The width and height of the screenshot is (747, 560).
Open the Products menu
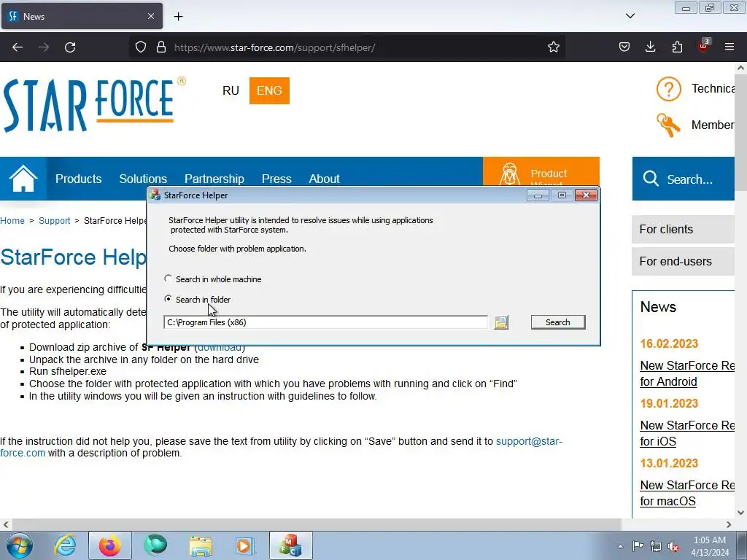79,179
